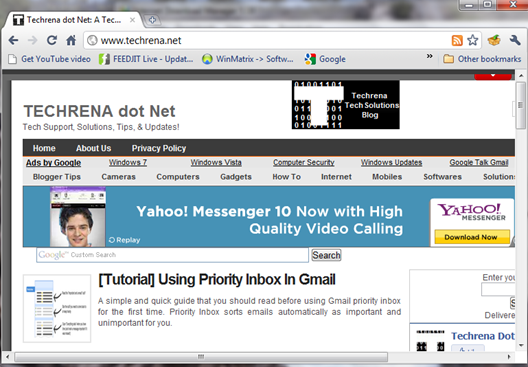Click the Ads by Google link
Image resolution: width=528 pixels, height=367 pixels.
(x=54, y=163)
